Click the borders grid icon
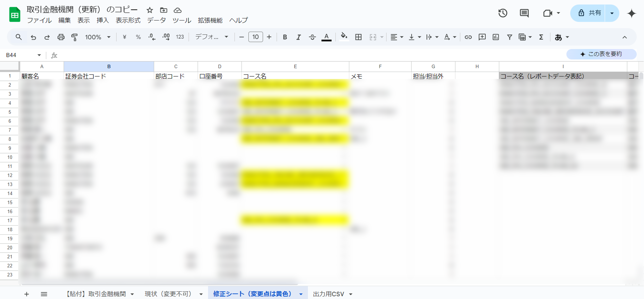Screen dimensions: 644x299 (x=358, y=37)
